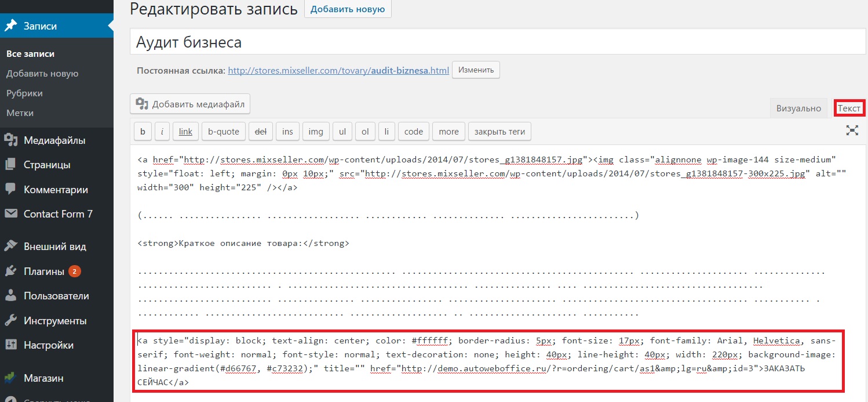The width and height of the screenshot is (868, 402).
Task: Switch to the Визуально editor tab
Action: 798,108
